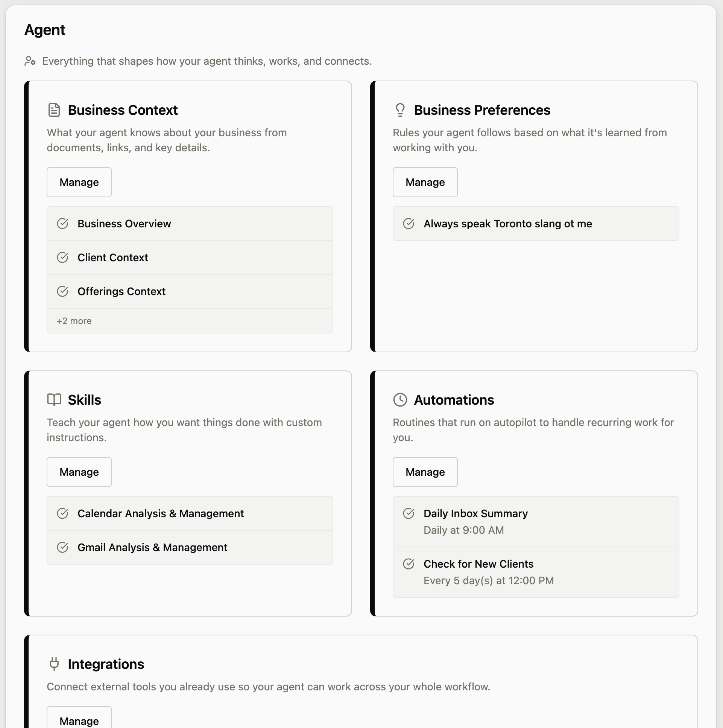Image resolution: width=723 pixels, height=728 pixels.
Task: Click the checkmark icon beside Daily Inbox Summary
Action: point(410,513)
